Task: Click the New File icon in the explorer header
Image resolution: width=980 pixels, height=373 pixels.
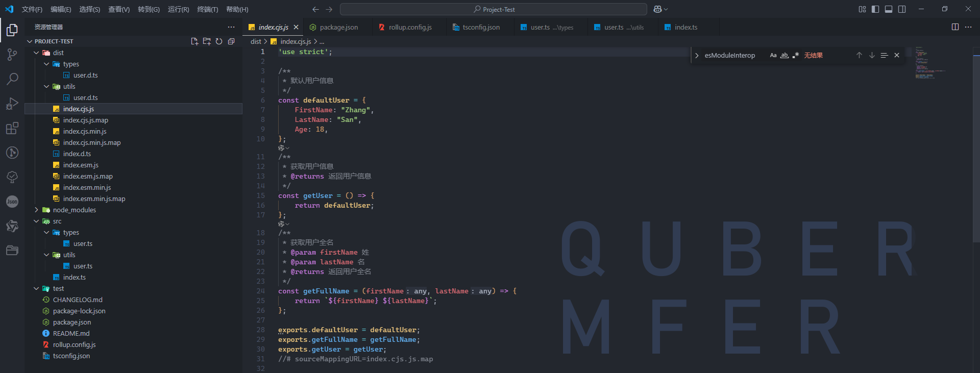Action: tap(194, 41)
